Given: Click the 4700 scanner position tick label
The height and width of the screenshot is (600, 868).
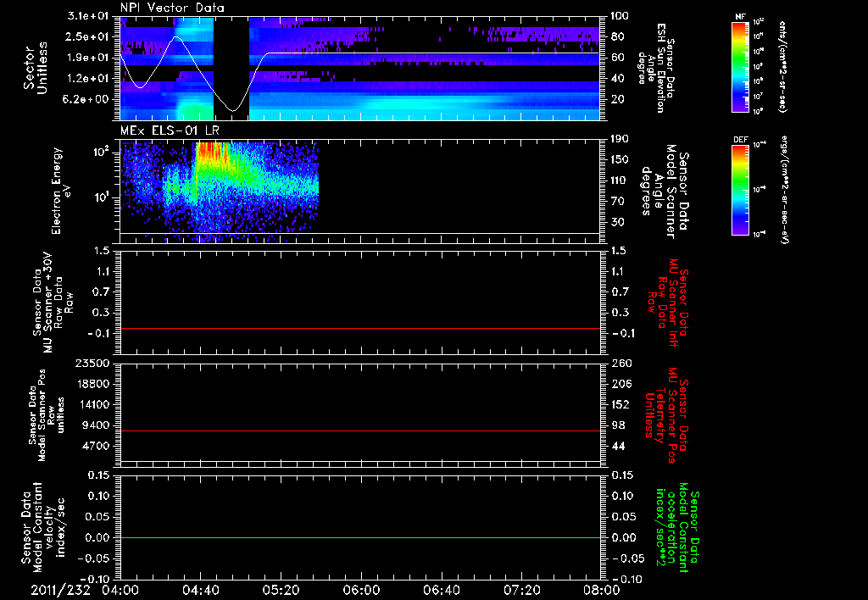Looking at the screenshot, I should click(x=97, y=446).
